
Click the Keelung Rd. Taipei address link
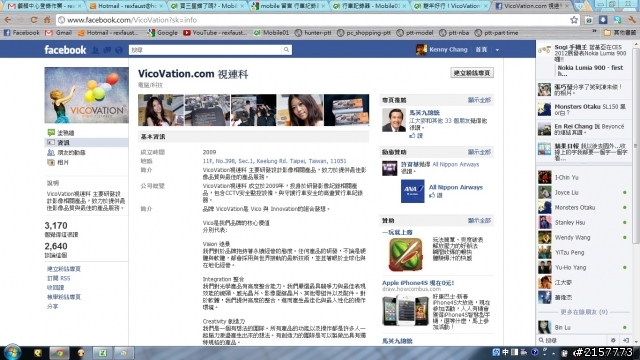(274, 161)
